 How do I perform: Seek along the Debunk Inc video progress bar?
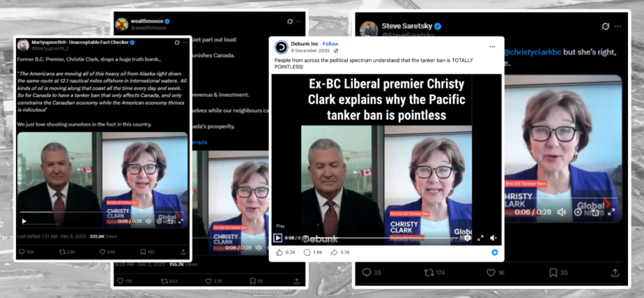click(383, 238)
